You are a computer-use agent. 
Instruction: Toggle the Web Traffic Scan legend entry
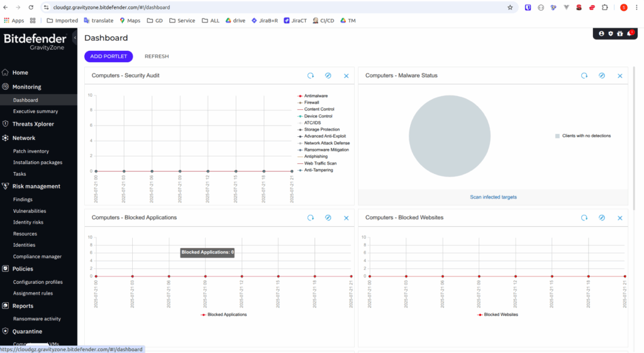(317, 163)
